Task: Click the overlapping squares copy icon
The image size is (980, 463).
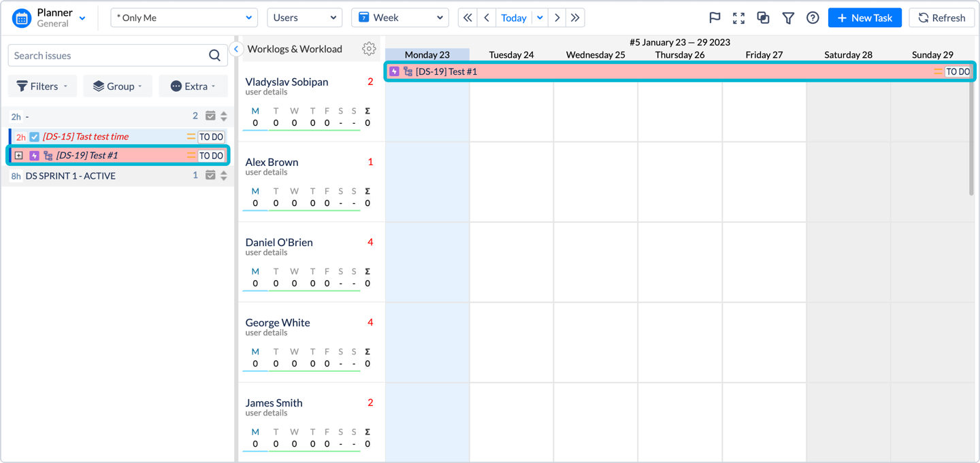Action: (x=763, y=18)
